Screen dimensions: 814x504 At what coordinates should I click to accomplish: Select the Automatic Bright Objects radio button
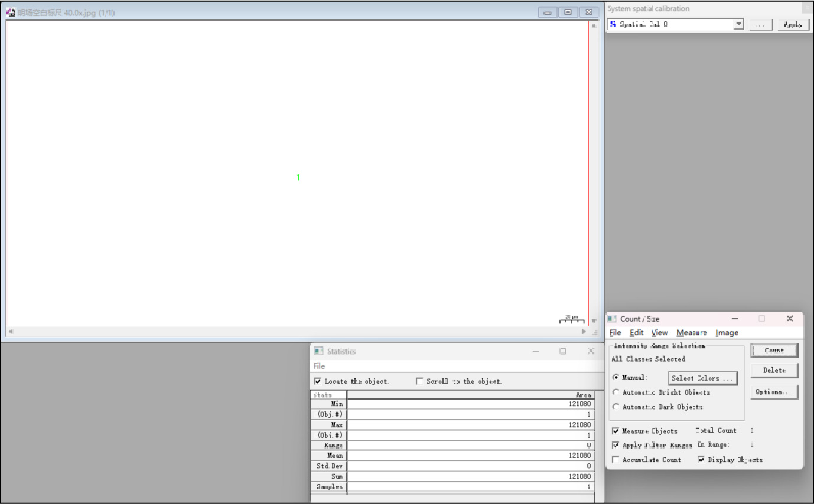point(616,392)
